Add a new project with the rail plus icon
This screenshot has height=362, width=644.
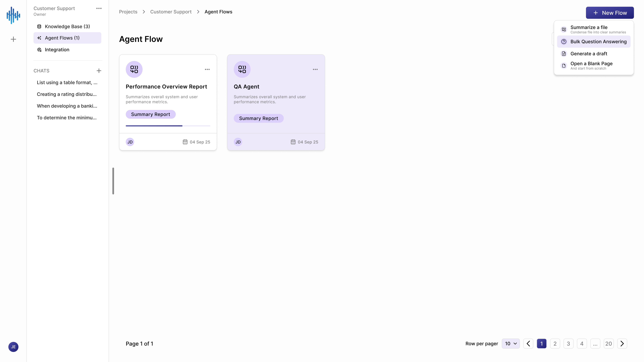click(x=13, y=39)
